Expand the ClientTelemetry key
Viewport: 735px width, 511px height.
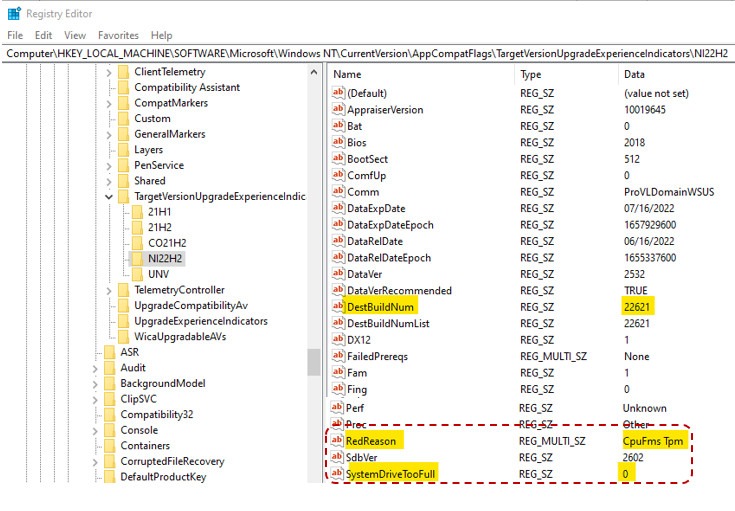tap(109, 72)
